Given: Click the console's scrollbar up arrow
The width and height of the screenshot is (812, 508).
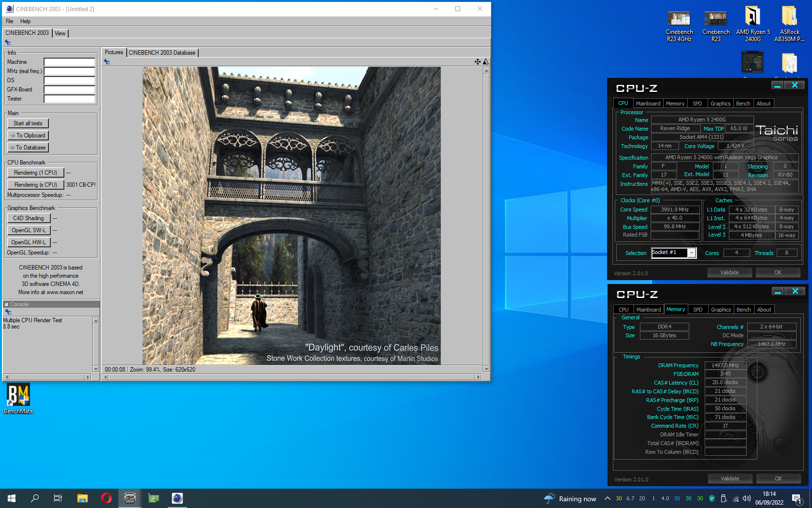Looking at the screenshot, I should pos(96,321).
